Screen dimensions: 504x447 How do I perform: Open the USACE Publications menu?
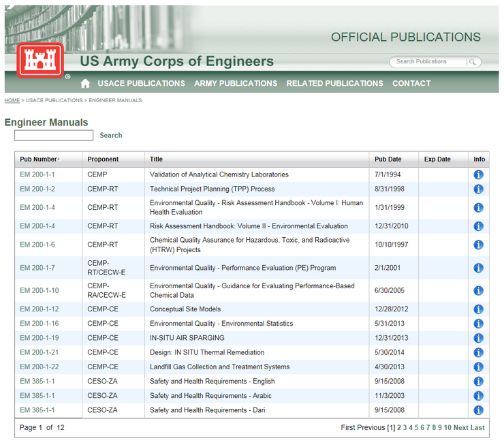coord(141,83)
